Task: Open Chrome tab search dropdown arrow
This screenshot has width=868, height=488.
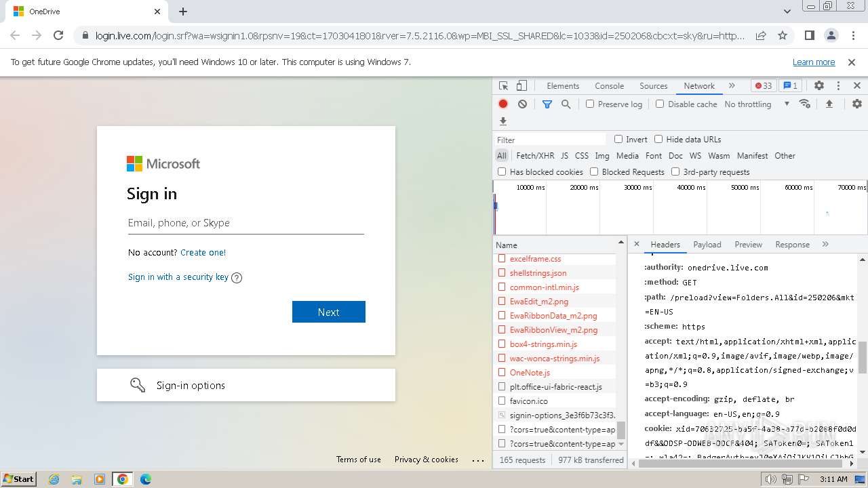Action: click(x=787, y=12)
